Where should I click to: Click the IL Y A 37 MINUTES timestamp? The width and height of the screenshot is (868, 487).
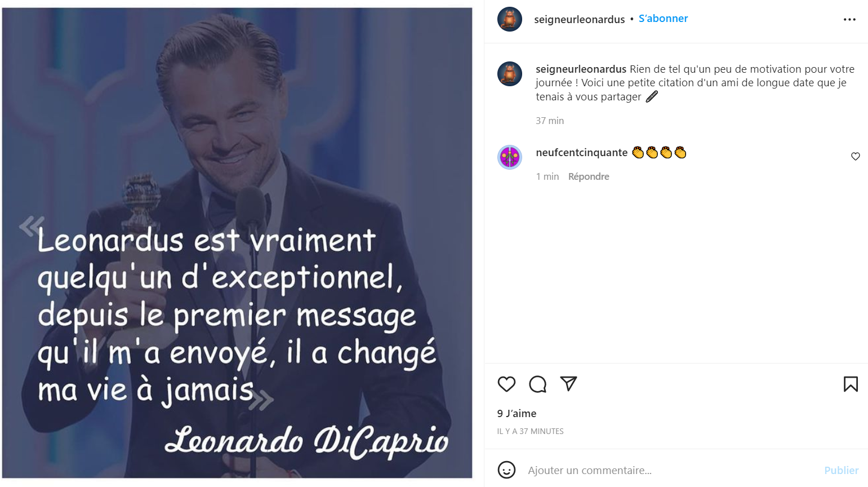(530, 431)
